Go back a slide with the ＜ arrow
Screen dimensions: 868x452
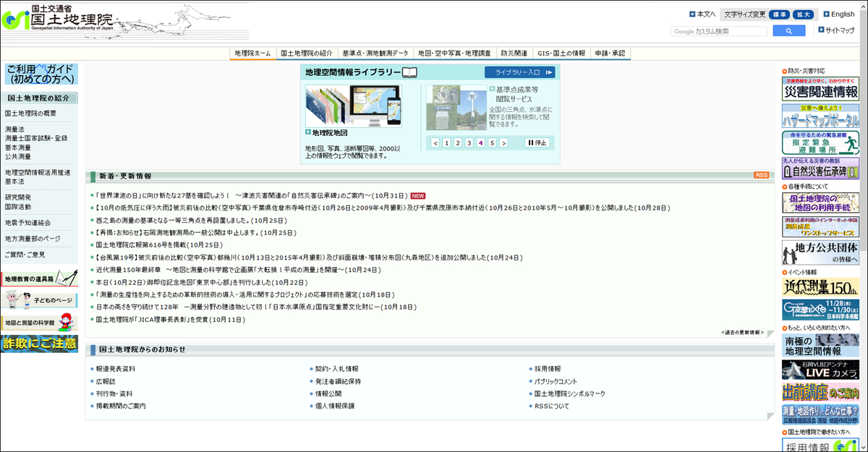[x=435, y=142]
